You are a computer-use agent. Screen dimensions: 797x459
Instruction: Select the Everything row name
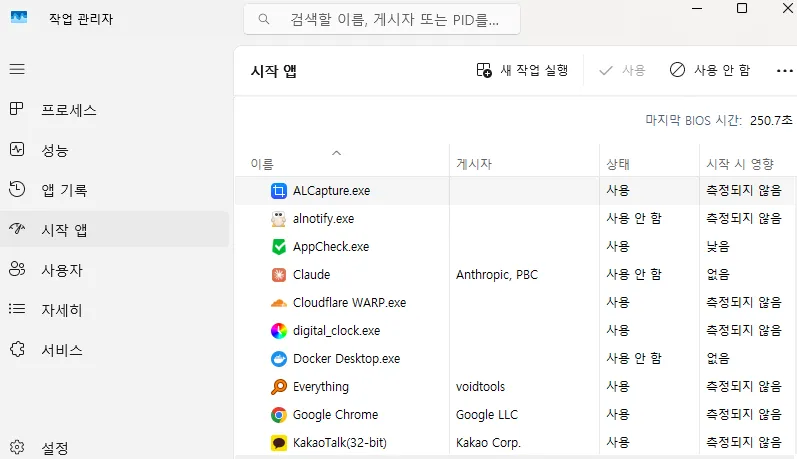321,387
